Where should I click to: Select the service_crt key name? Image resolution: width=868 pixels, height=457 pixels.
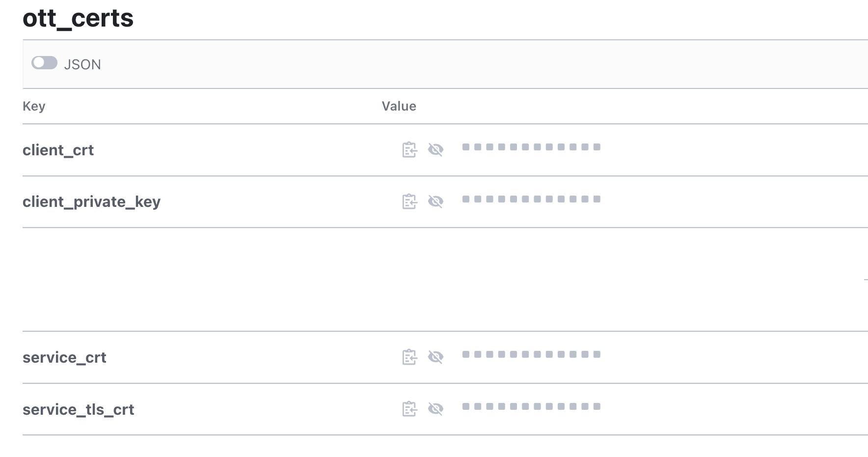pyautogui.click(x=64, y=358)
